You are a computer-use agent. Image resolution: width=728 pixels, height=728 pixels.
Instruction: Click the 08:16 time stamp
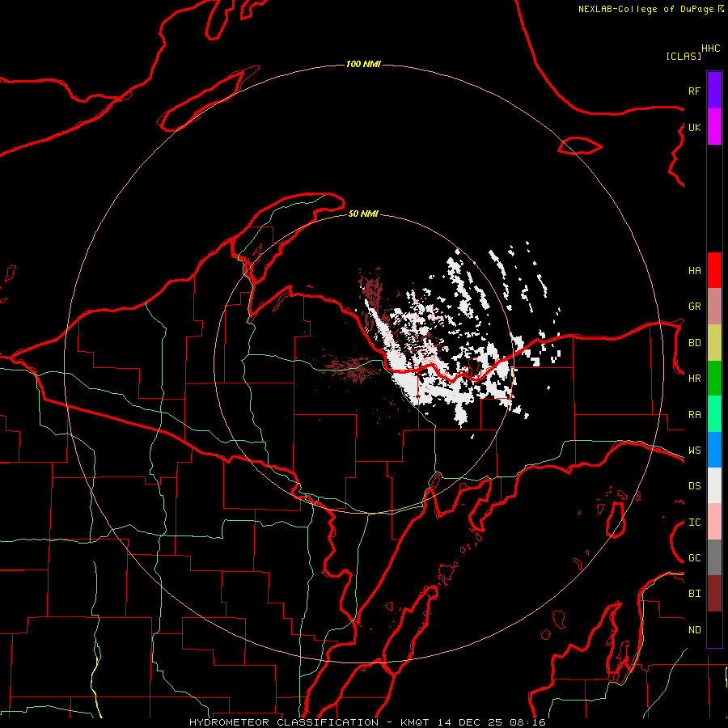click(x=527, y=722)
